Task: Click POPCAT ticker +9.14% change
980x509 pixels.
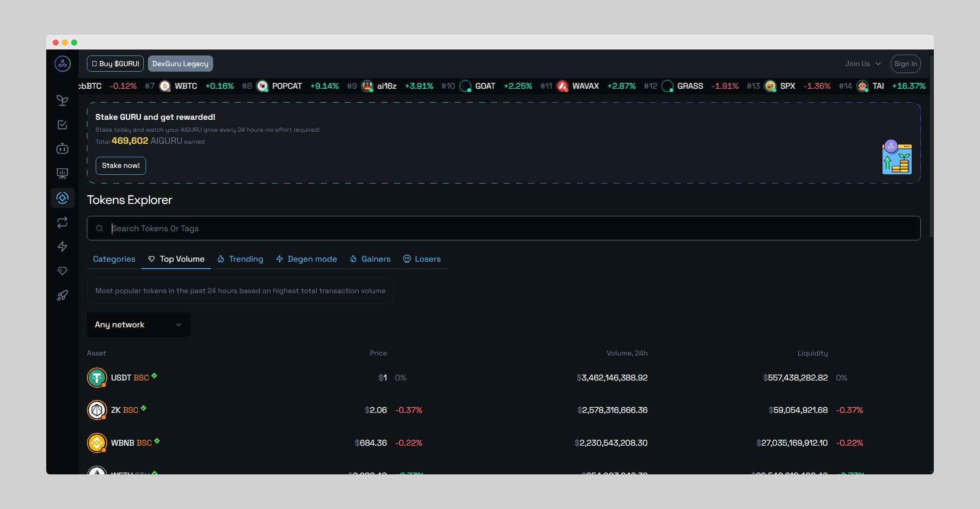Action: click(325, 86)
